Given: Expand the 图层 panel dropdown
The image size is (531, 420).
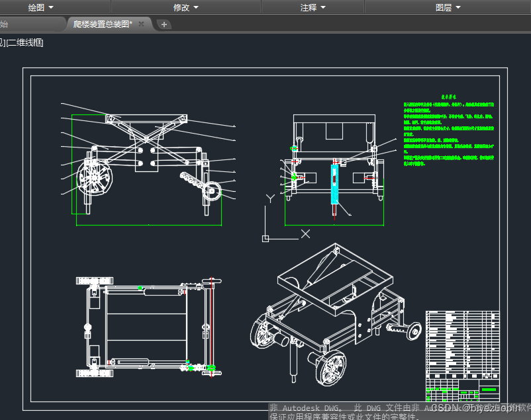Looking at the screenshot, I should click(x=448, y=7).
